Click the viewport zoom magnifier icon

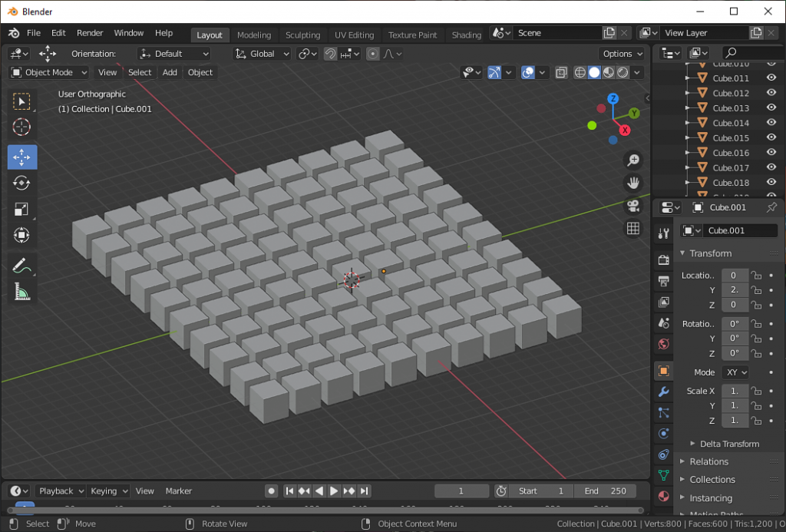click(632, 160)
